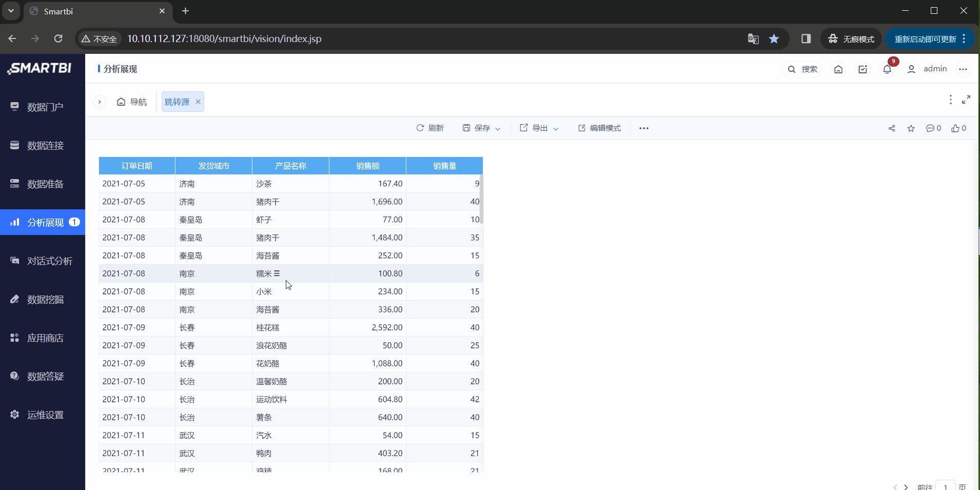
Task: Click the 刷新 refresh button
Action: click(x=430, y=128)
